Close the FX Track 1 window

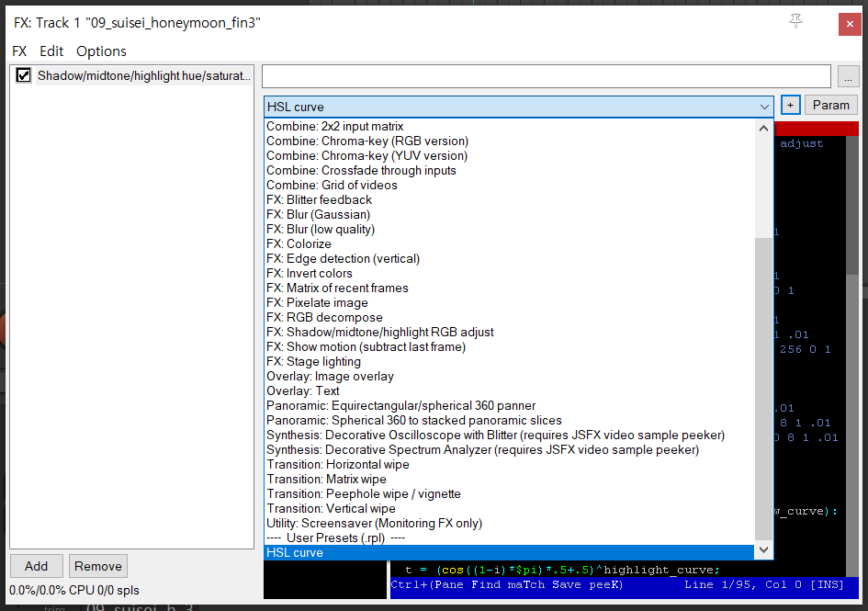(x=850, y=24)
